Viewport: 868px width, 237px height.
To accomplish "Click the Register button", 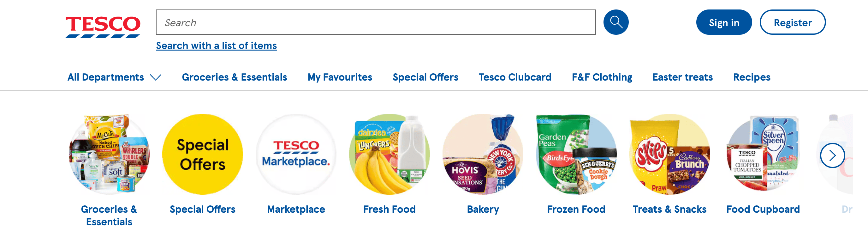I will point(793,22).
